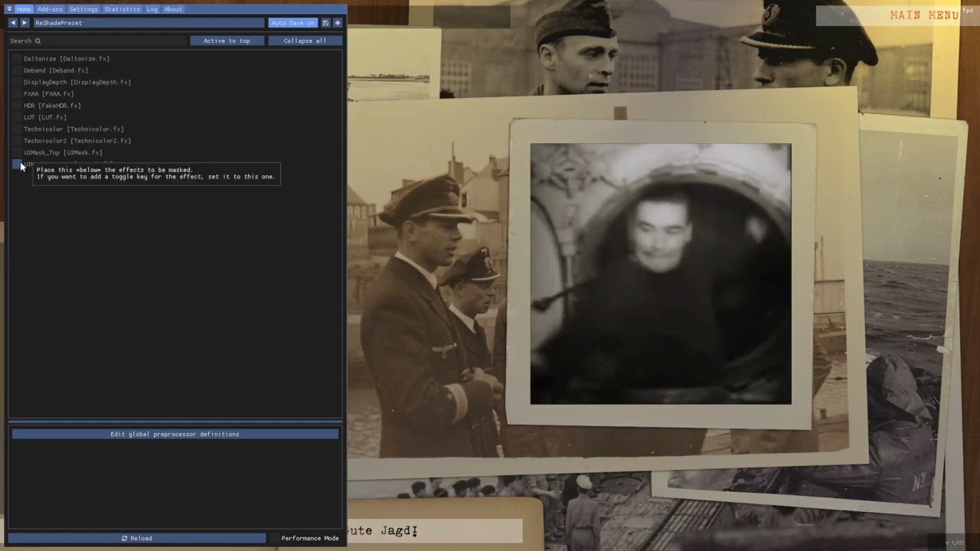Collapse the ReShade overlay window triangle
980x551 pixels.
(9, 9)
